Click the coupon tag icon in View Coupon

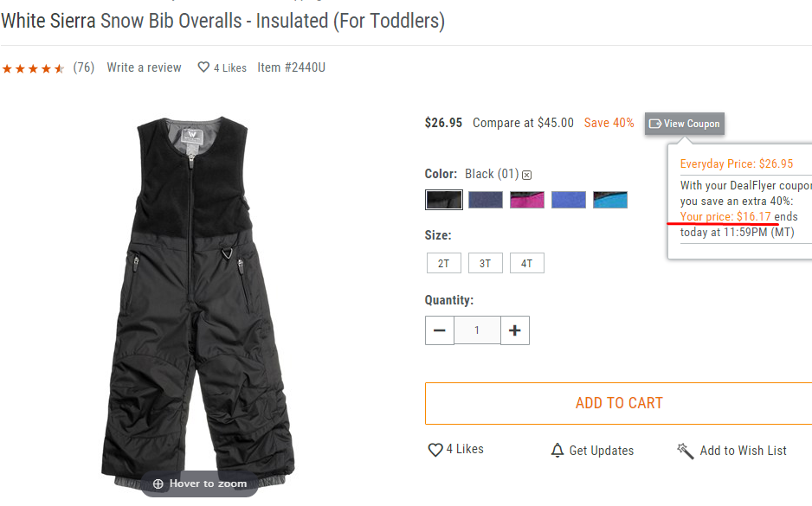click(x=655, y=124)
